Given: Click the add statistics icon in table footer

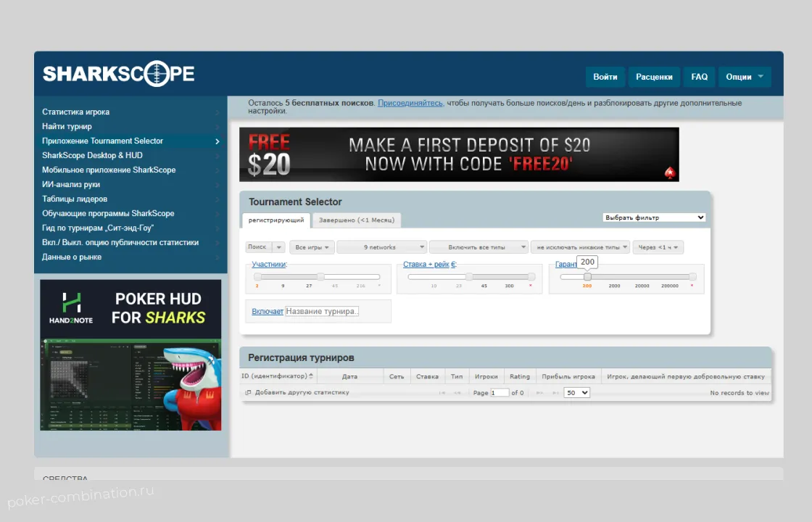Looking at the screenshot, I should point(248,393).
